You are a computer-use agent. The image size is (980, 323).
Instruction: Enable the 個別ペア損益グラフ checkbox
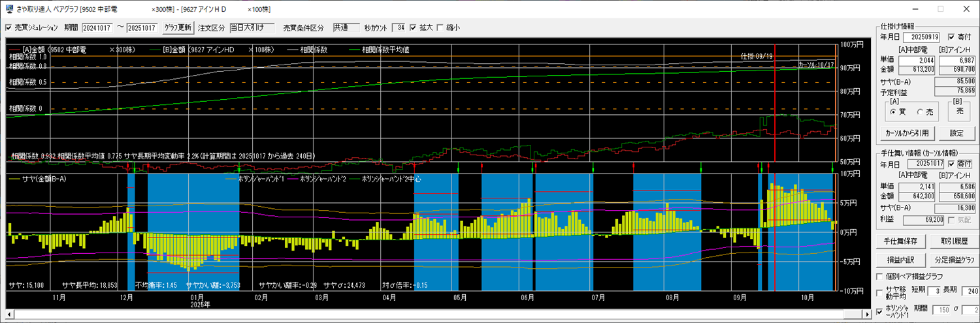[880, 276]
